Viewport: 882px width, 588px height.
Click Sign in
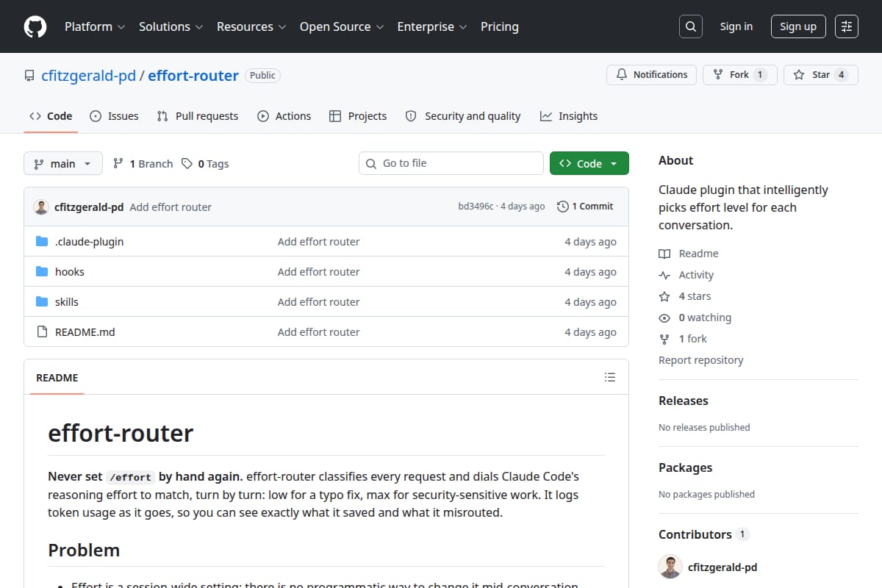click(x=736, y=26)
